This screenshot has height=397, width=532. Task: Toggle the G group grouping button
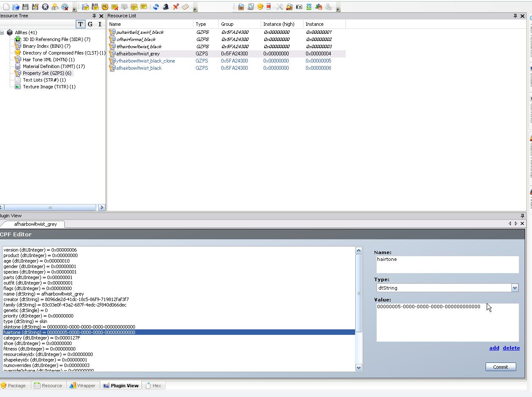coord(90,24)
